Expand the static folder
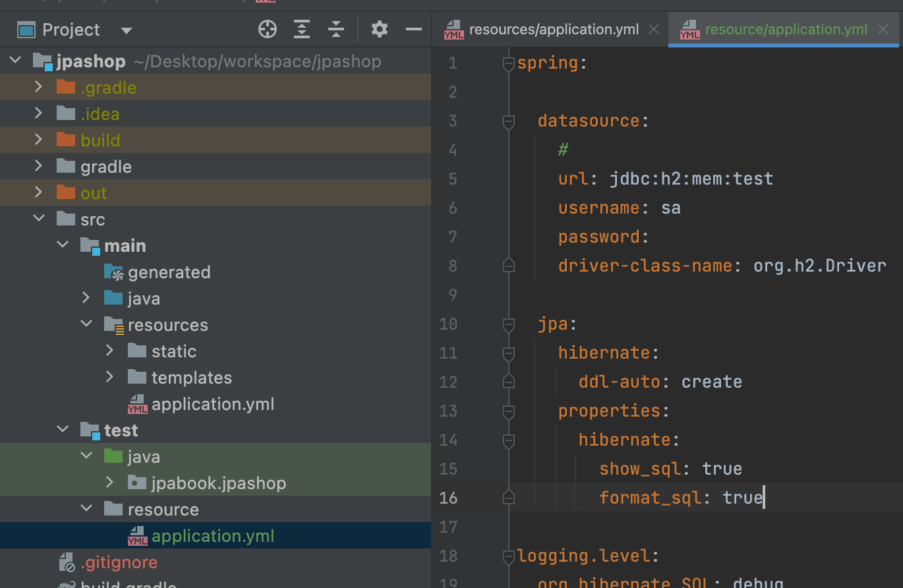 pyautogui.click(x=109, y=351)
